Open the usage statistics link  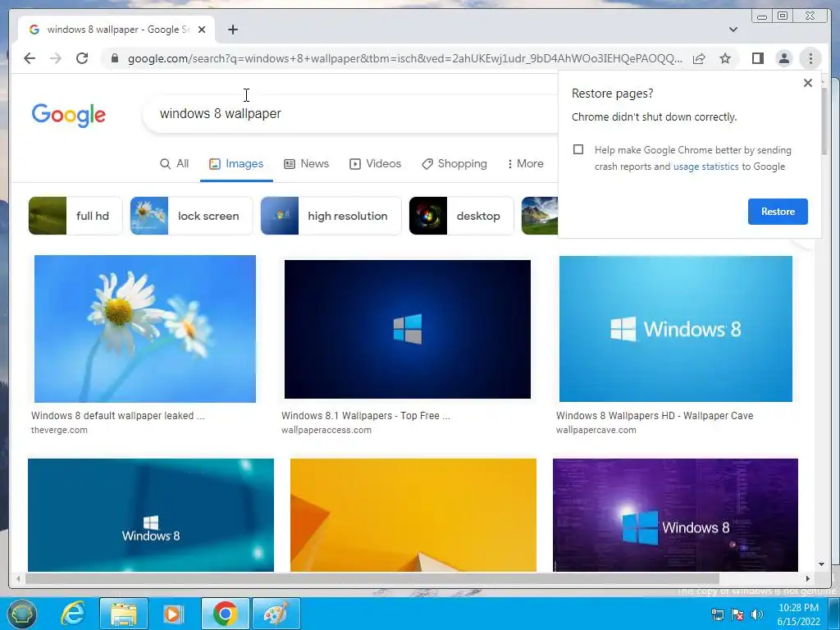(x=705, y=167)
